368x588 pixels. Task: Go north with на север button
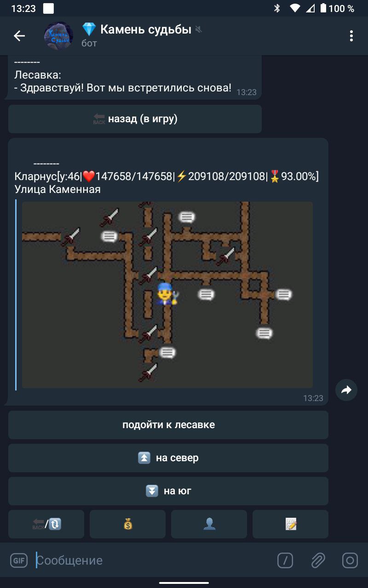point(168,458)
